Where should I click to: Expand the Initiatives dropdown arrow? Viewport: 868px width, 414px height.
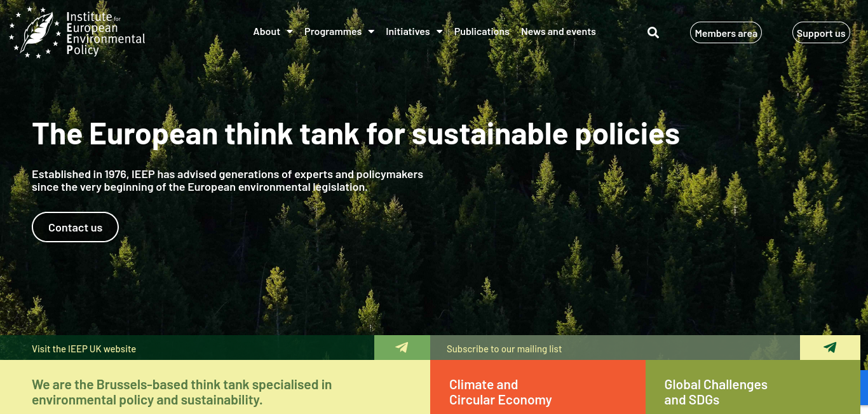point(440,32)
